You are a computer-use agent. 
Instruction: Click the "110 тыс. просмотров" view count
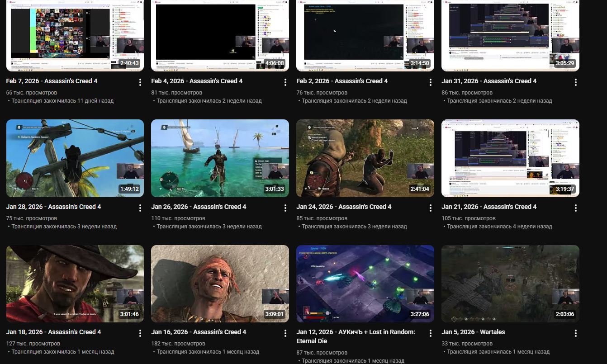click(178, 218)
